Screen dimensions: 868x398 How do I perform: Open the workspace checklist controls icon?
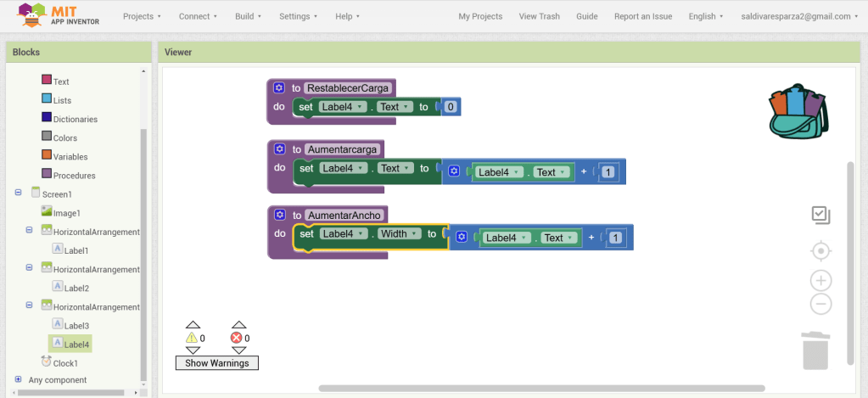click(820, 216)
